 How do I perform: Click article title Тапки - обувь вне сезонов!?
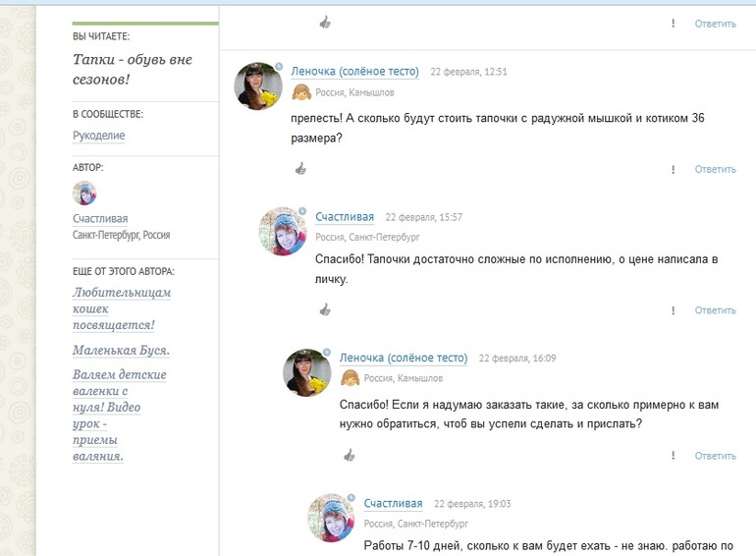pyautogui.click(x=133, y=69)
